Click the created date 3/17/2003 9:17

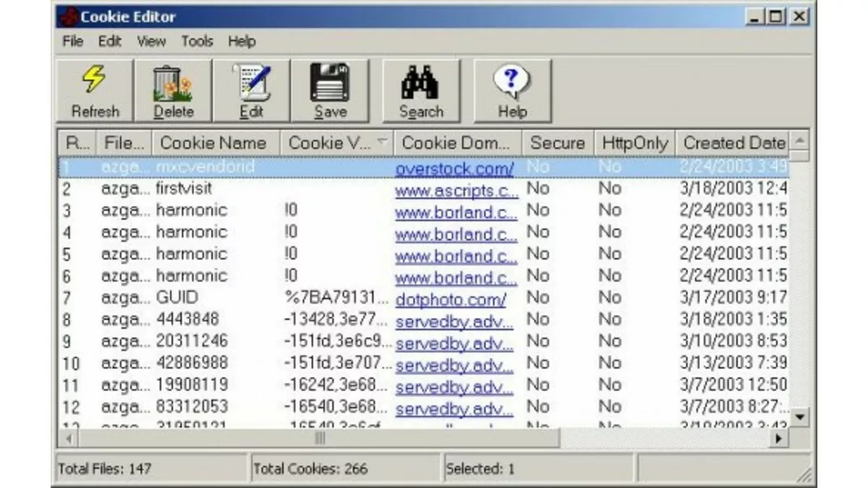[733, 297]
